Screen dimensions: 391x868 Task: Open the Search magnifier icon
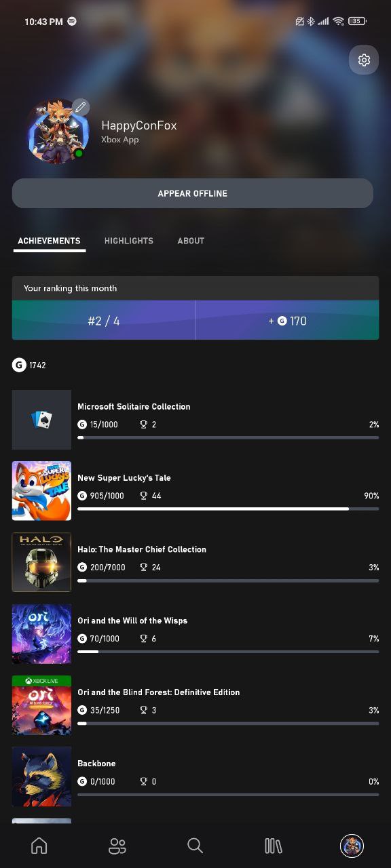click(x=195, y=846)
